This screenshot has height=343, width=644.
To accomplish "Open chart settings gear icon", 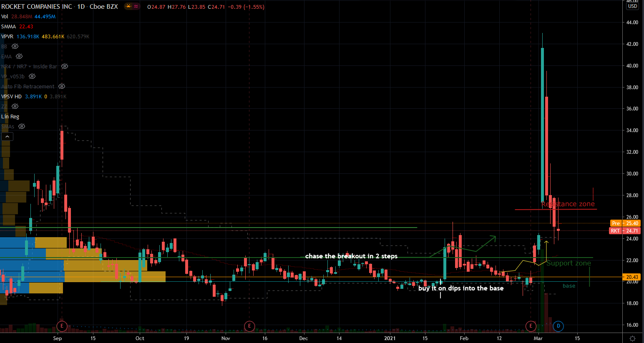I will pyautogui.click(x=632, y=338).
